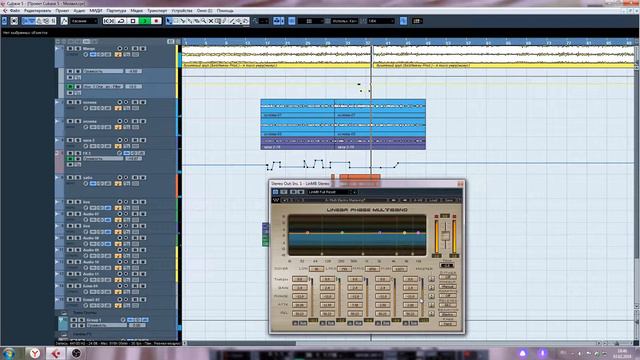Toggle the Snap on/off icon
This screenshot has width=640, height=360.
tap(292, 21)
